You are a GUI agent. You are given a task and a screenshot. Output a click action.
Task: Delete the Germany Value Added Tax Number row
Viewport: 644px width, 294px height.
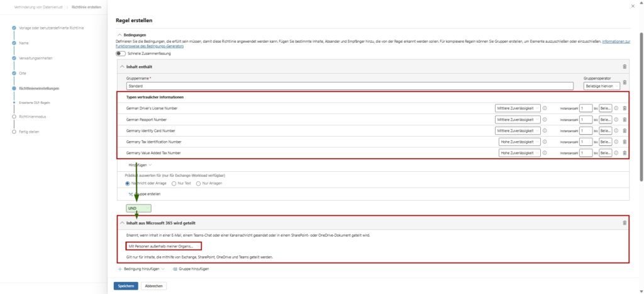(624, 153)
